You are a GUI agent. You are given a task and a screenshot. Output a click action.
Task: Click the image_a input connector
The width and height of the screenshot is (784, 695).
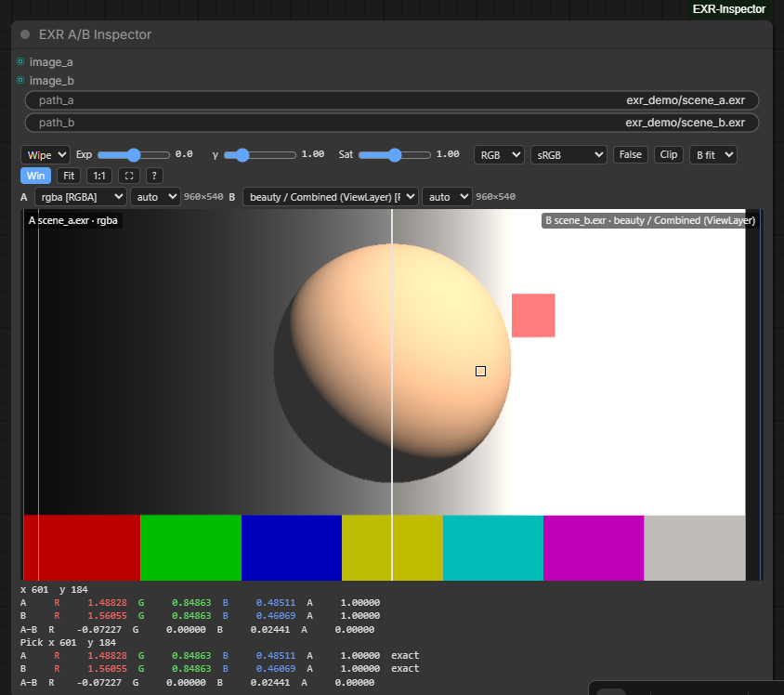(20, 61)
